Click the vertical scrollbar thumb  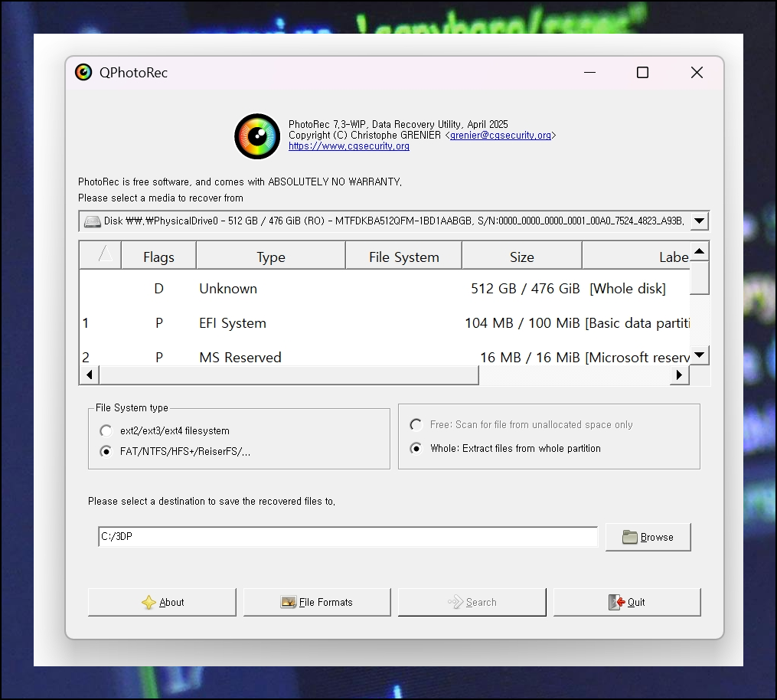click(x=700, y=277)
